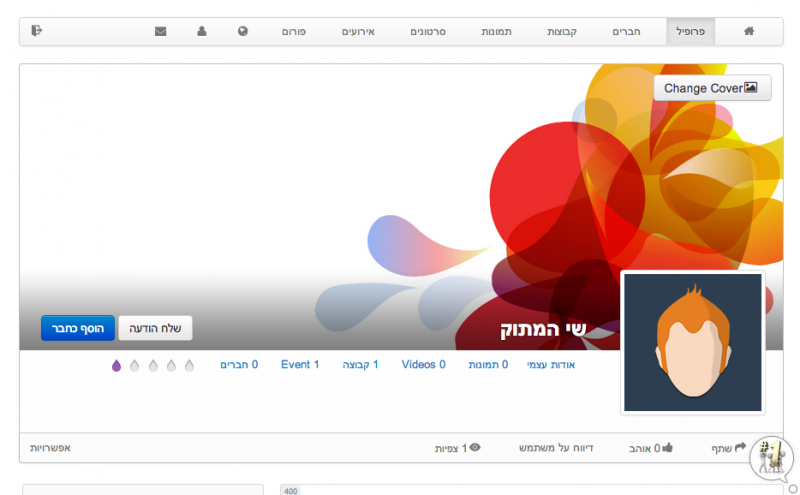The width and height of the screenshot is (800, 495).
Task: Open the globe notifications icon
Action: [x=243, y=31]
